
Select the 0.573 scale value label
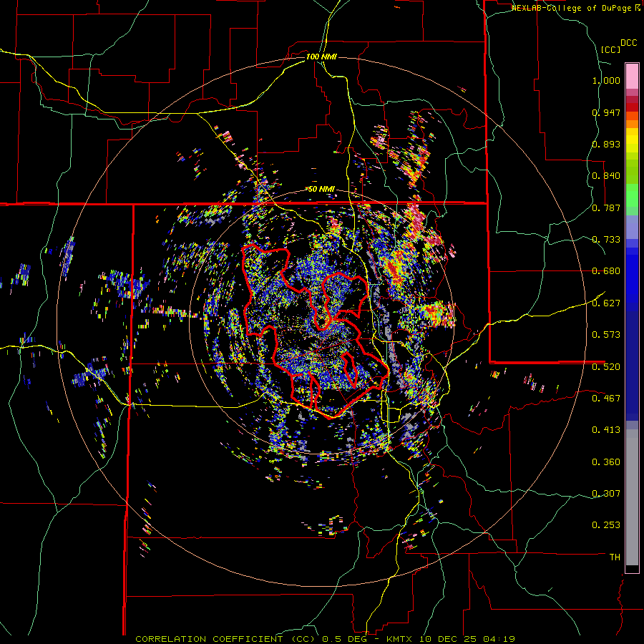tap(606, 335)
